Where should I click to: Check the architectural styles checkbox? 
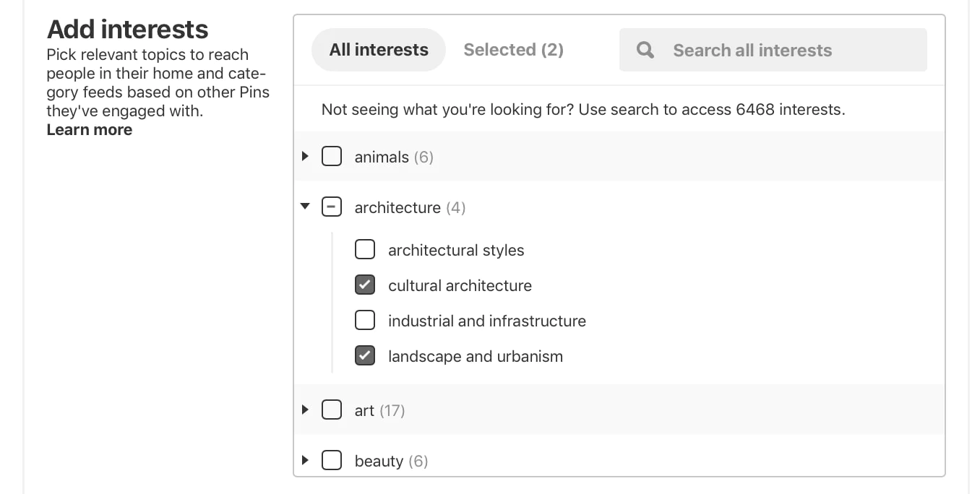365,250
